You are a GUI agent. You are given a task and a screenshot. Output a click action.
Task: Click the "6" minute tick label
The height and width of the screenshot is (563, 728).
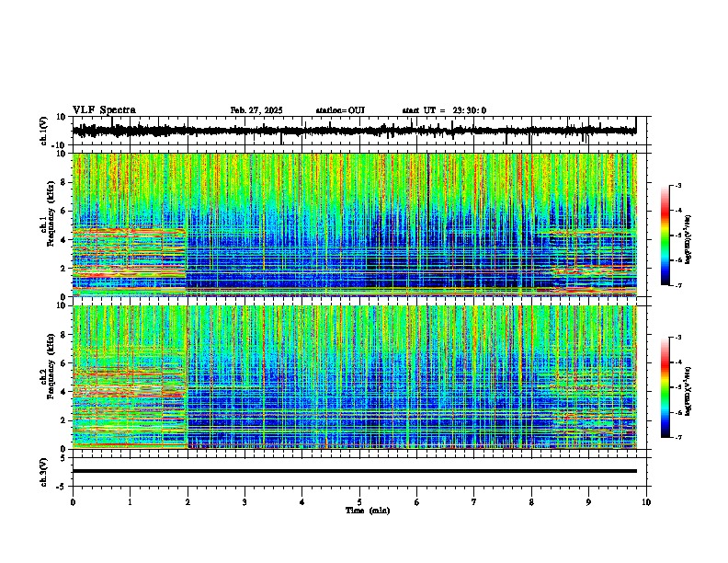tap(416, 502)
